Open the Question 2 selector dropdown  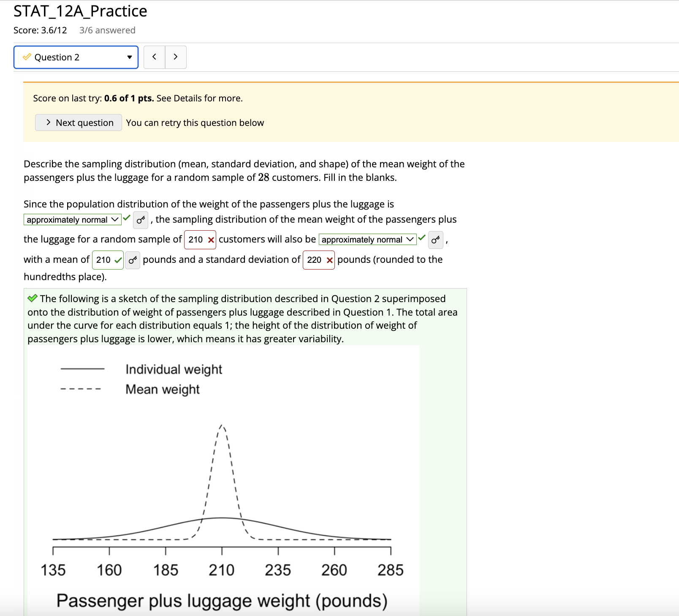click(x=129, y=57)
